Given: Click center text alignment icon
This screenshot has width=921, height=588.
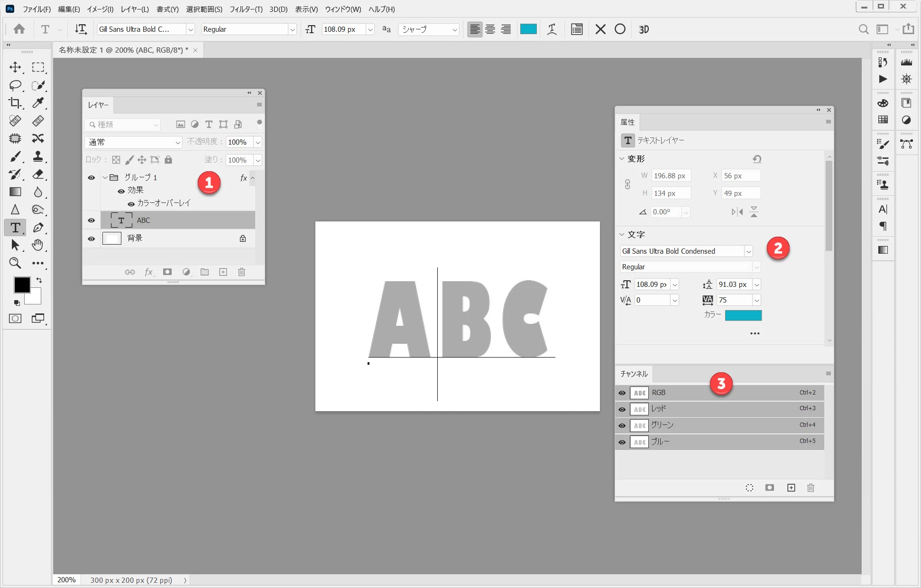Looking at the screenshot, I should pyautogui.click(x=490, y=29).
